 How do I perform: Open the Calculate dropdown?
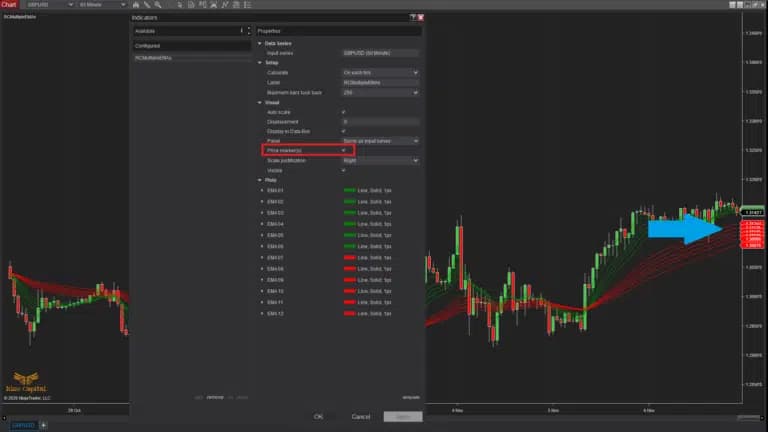click(380, 73)
